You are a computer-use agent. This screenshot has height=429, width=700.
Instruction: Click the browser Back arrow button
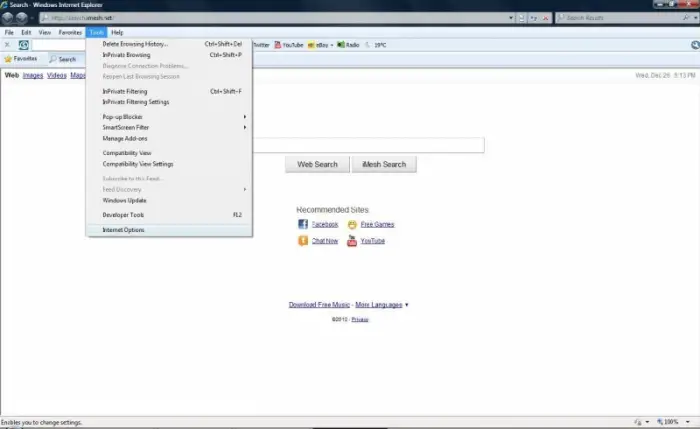[8, 18]
